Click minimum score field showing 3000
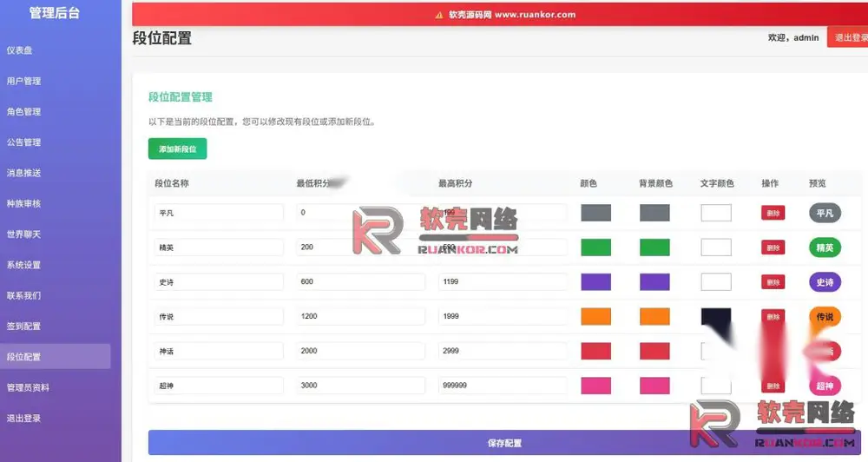 [360, 386]
